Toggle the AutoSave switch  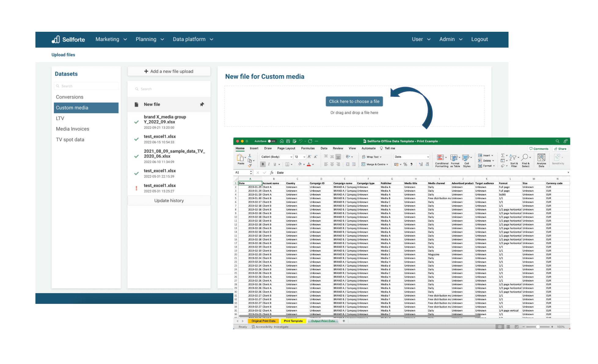[x=272, y=141]
